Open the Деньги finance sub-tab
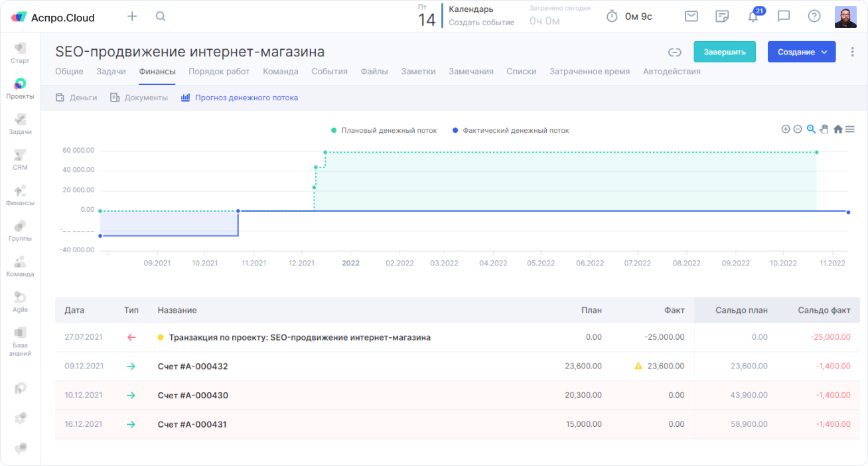Viewport: 868px width, 466px height. click(77, 98)
